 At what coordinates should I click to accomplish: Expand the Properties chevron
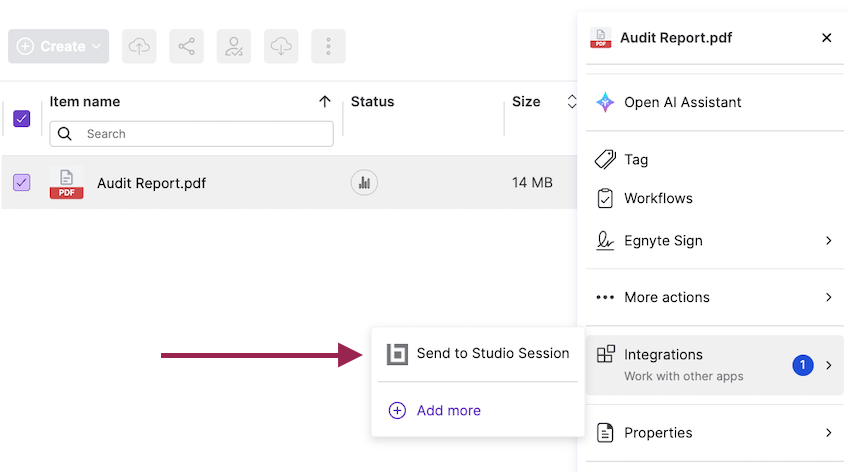[x=829, y=433]
